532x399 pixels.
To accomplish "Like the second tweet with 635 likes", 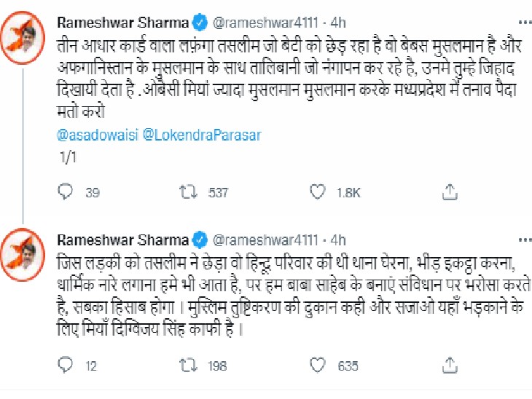I will coord(318,366).
